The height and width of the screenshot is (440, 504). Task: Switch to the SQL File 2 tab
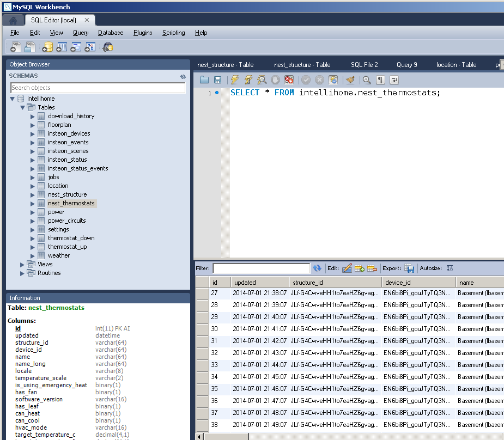365,65
